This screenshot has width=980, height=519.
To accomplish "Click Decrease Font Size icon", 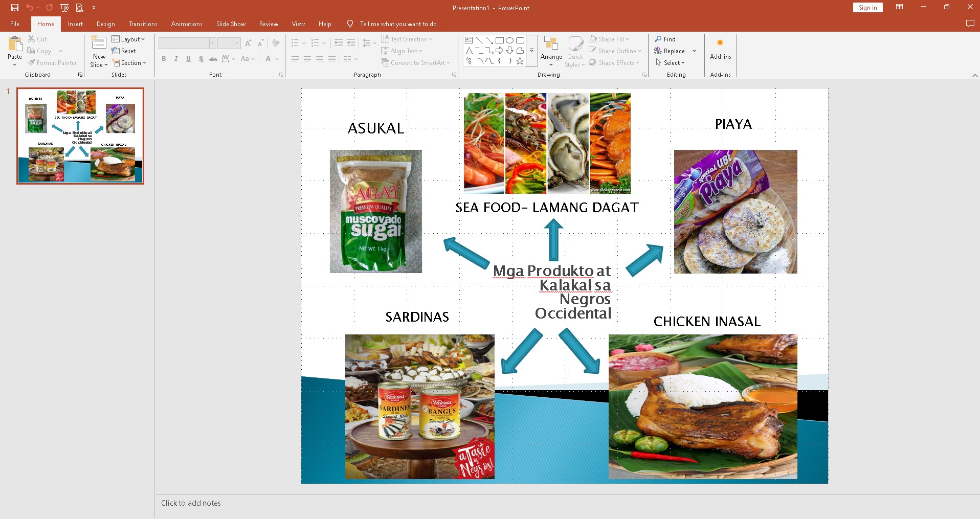I will 260,43.
